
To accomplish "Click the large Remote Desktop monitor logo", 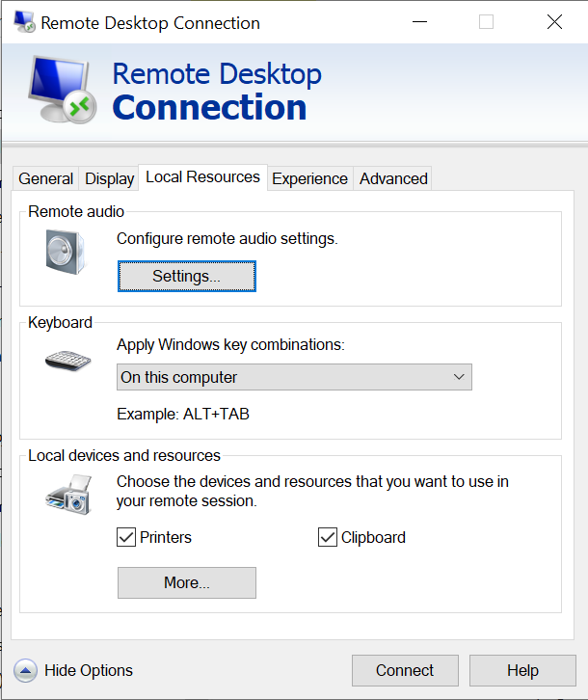I will tap(62, 90).
